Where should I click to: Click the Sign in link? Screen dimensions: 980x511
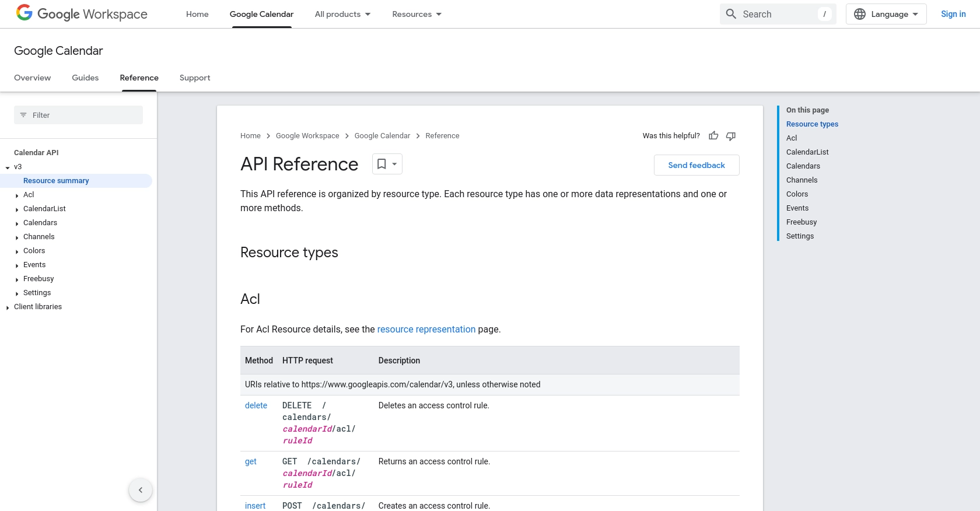[x=953, y=14]
